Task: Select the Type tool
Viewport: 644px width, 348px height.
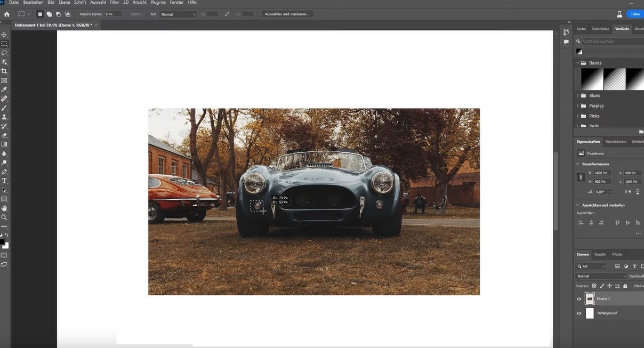Action: (4, 181)
